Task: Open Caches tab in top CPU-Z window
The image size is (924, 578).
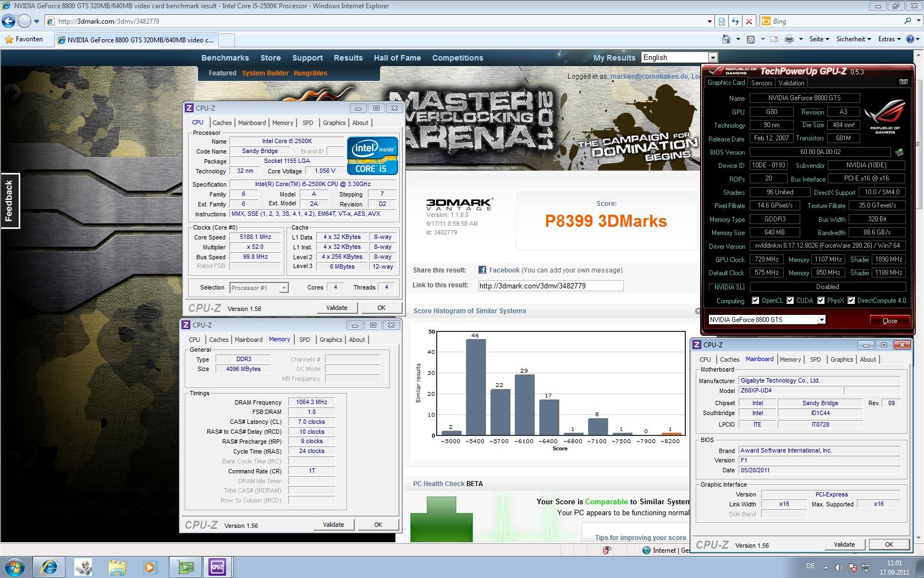Action: pyautogui.click(x=222, y=123)
